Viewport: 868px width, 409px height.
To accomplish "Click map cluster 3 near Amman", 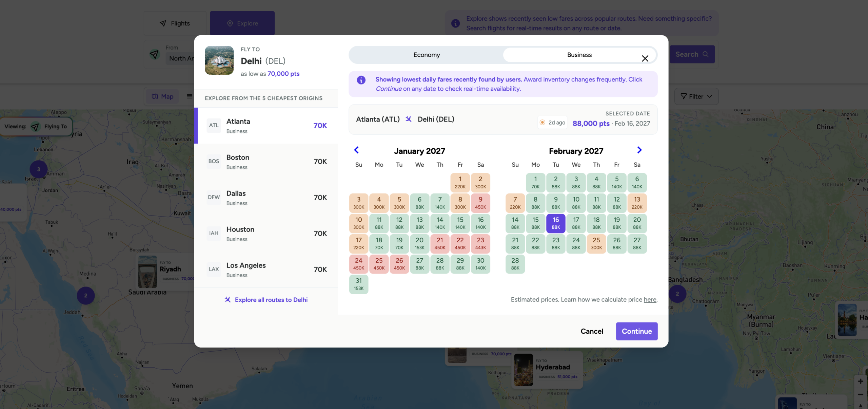I will tap(39, 169).
